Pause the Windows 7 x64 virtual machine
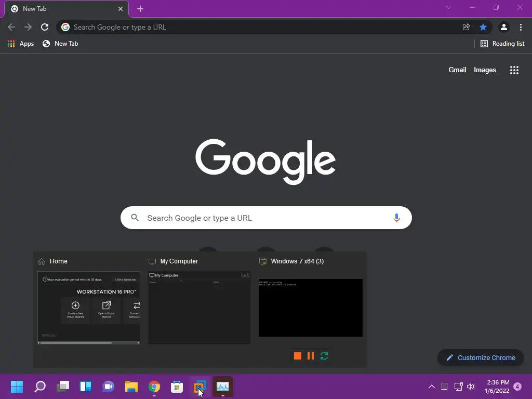This screenshot has height=399, width=532. [311, 356]
